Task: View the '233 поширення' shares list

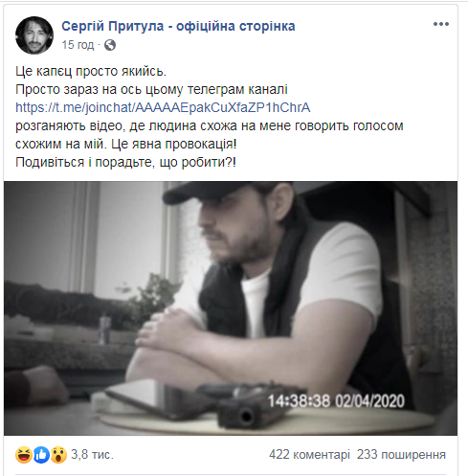Action: click(401, 454)
